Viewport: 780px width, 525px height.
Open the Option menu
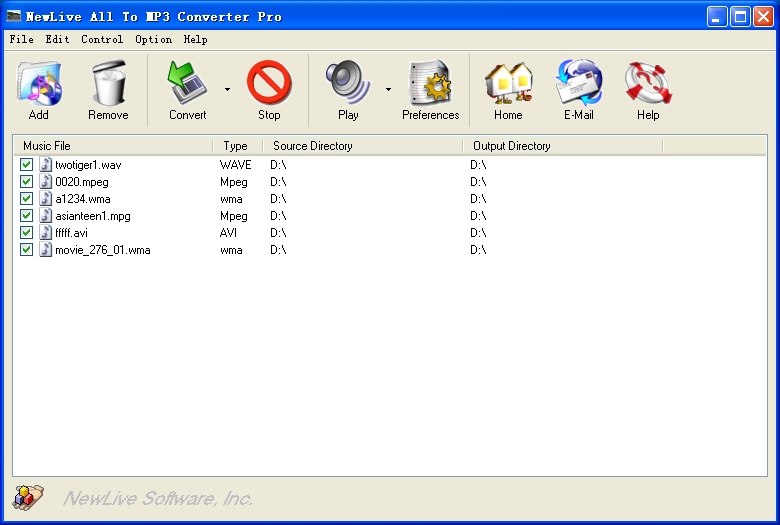pyautogui.click(x=153, y=39)
